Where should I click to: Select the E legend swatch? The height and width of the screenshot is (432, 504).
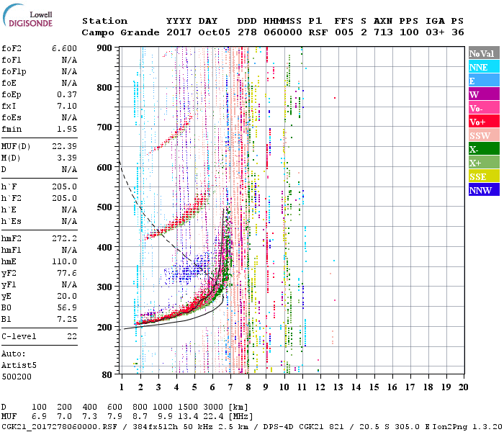coord(484,81)
